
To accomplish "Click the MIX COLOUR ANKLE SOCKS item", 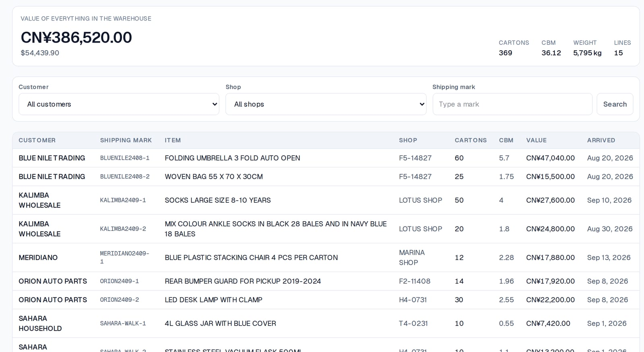I will [x=276, y=229].
